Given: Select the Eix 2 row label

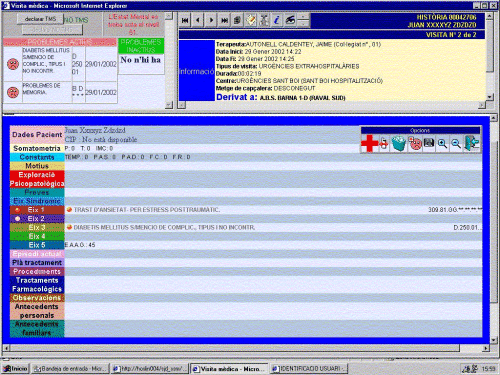Looking at the screenshot, I should pyautogui.click(x=37, y=219).
